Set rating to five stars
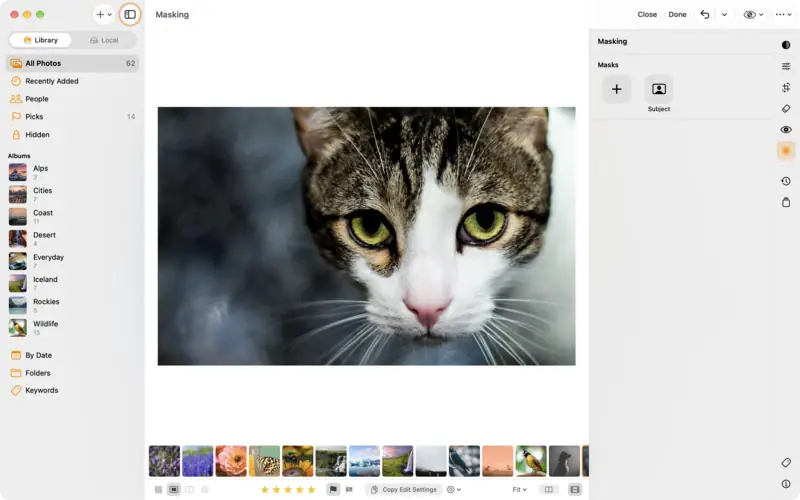The width and height of the screenshot is (800, 500). click(x=311, y=490)
